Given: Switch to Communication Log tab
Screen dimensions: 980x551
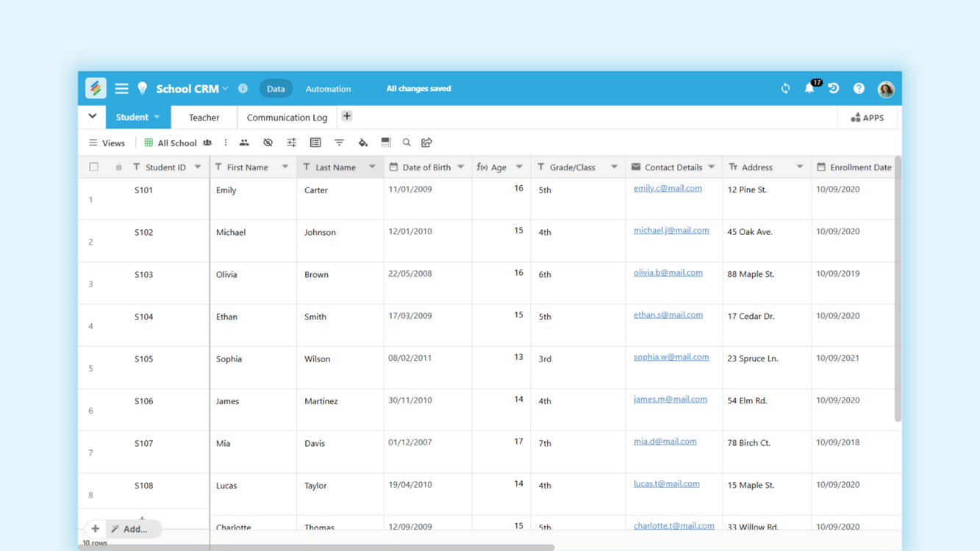Looking at the screenshot, I should coord(287,118).
